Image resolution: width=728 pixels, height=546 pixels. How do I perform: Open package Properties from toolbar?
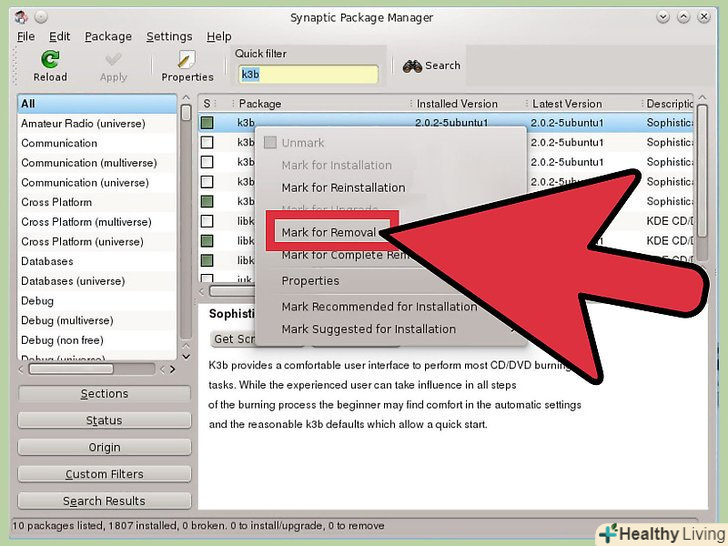[x=187, y=66]
